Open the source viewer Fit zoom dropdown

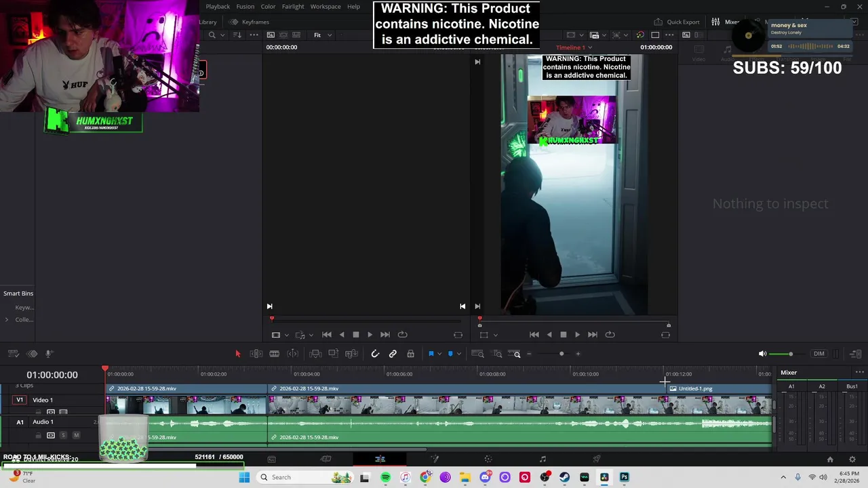pos(322,35)
